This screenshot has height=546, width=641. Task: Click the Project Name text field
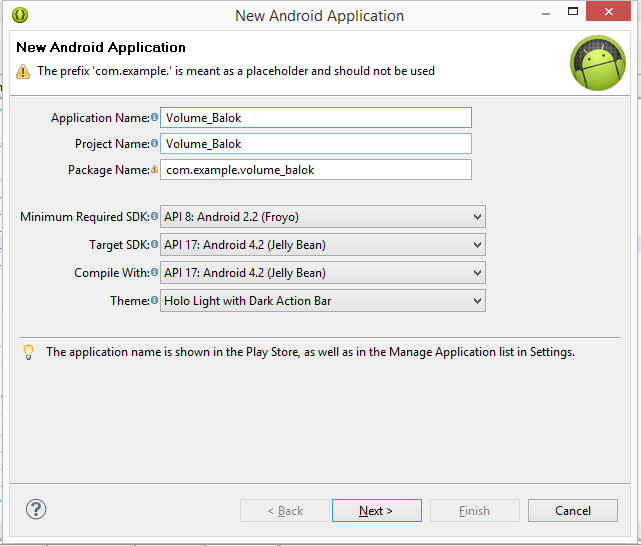coord(316,144)
